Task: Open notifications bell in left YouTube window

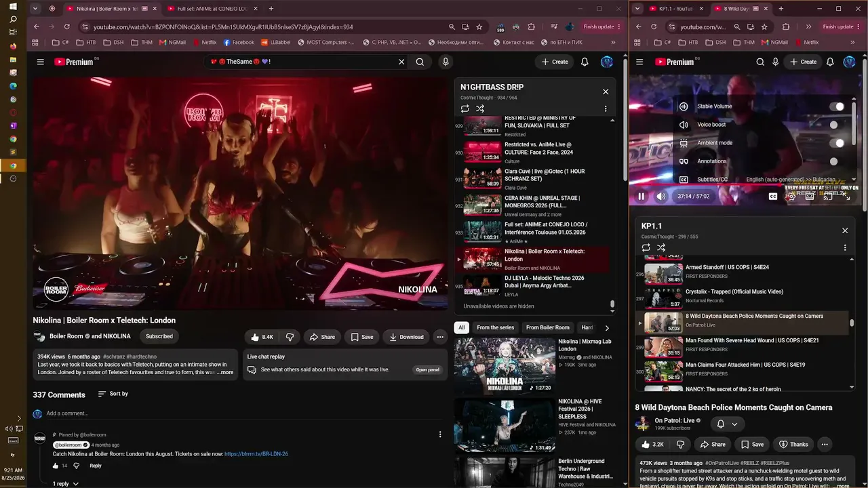Action: click(585, 62)
